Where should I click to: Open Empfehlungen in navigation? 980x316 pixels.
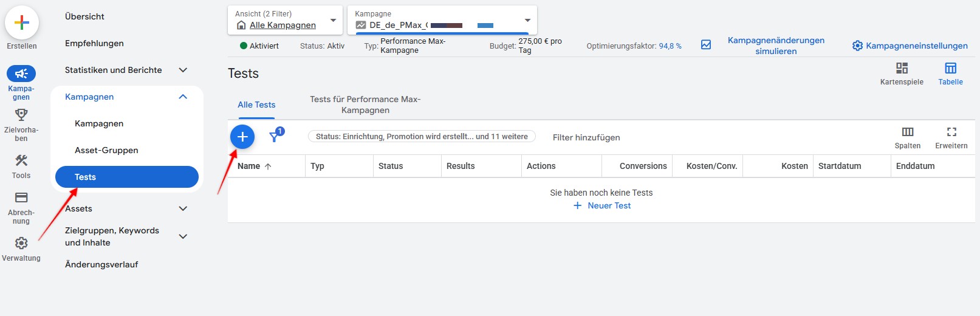(x=94, y=43)
